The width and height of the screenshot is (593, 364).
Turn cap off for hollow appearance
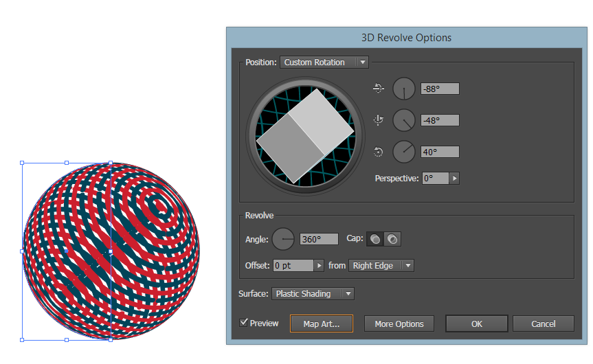392,239
